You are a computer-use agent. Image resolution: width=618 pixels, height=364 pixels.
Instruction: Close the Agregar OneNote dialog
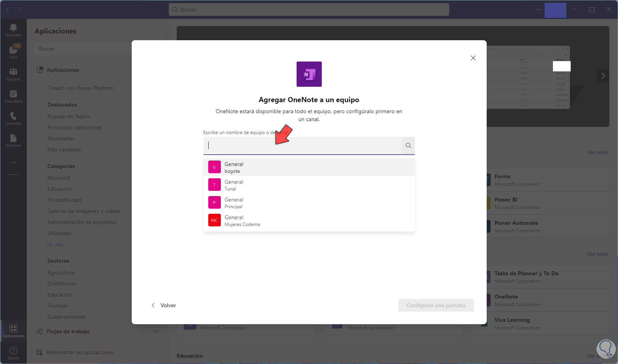click(473, 58)
